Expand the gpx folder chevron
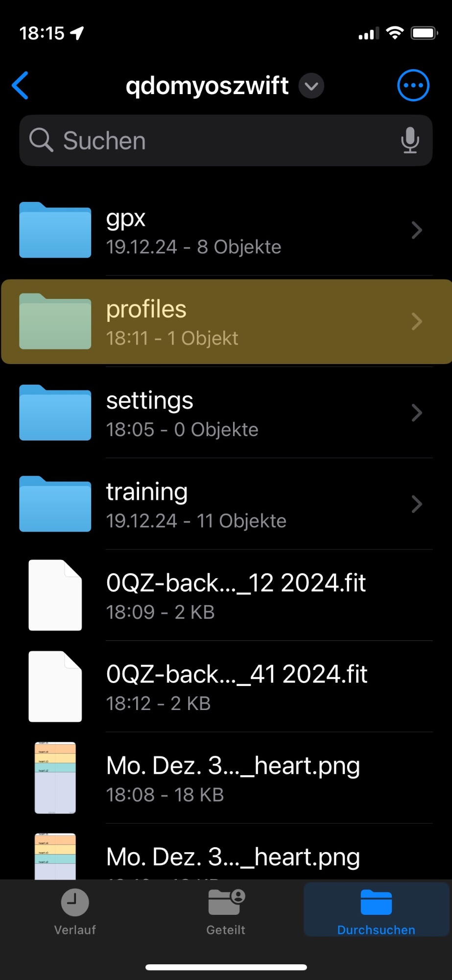452x980 pixels. [x=417, y=230]
